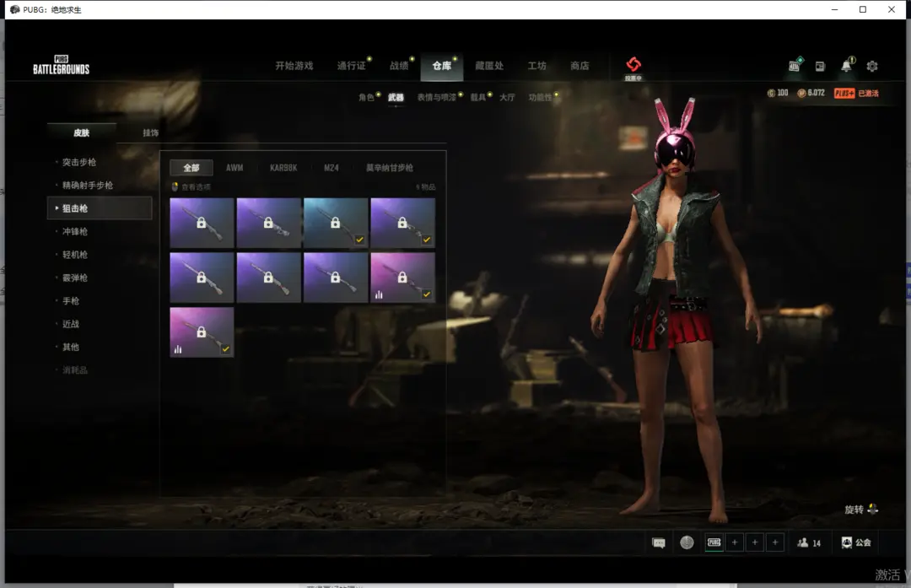Open the 战绩 tab
The height and width of the screenshot is (588, 911).
coord(398,66)
